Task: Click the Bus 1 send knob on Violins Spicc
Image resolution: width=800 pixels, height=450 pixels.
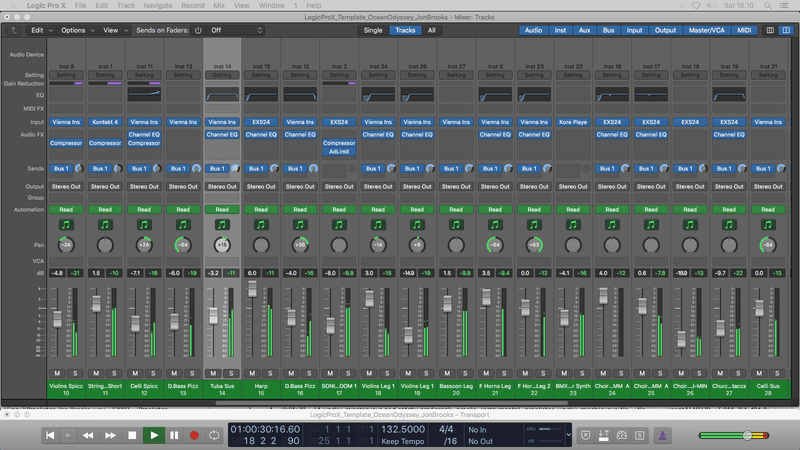Action: (x=79, y=168)
